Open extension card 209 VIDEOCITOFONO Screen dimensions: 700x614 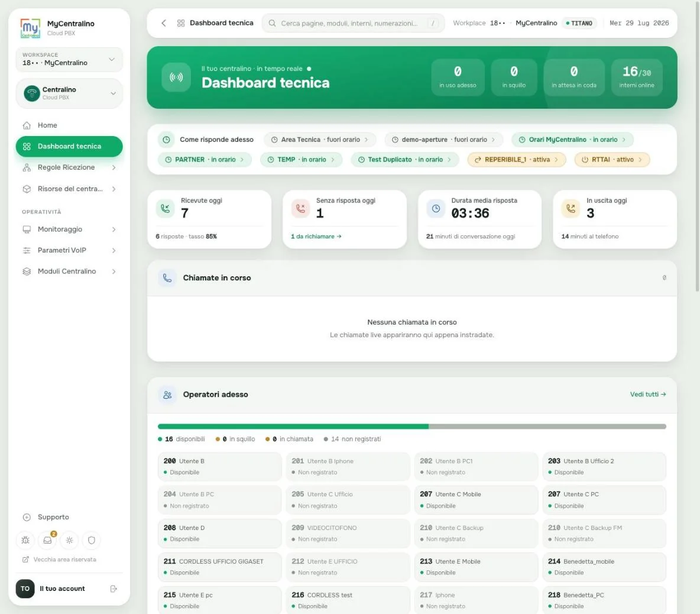348,534
